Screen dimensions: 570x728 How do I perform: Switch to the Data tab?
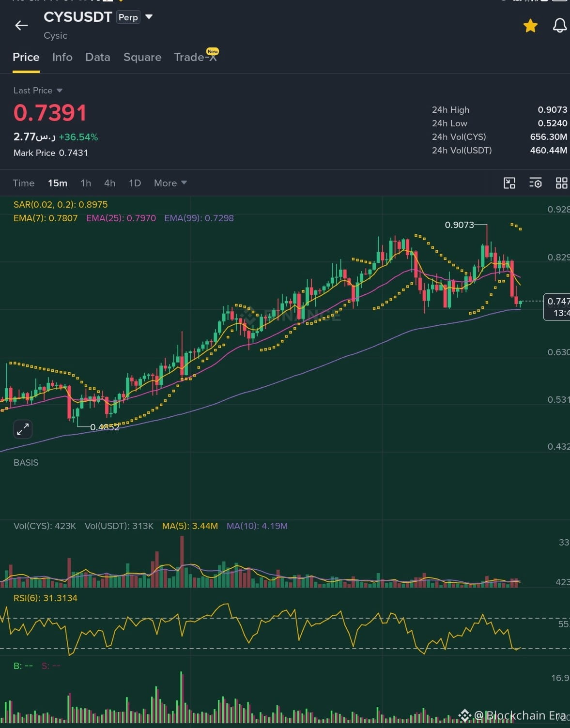(98, 57)
